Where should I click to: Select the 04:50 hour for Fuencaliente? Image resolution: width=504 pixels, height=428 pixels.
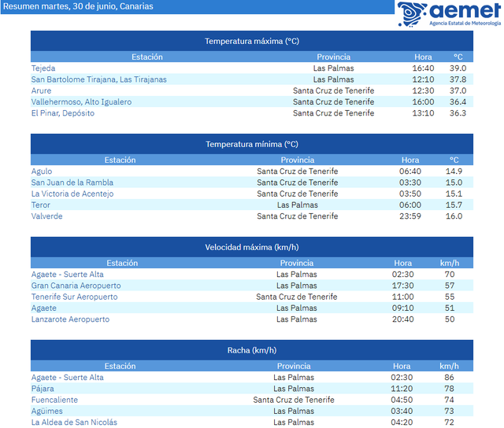[x=402, y=400]
